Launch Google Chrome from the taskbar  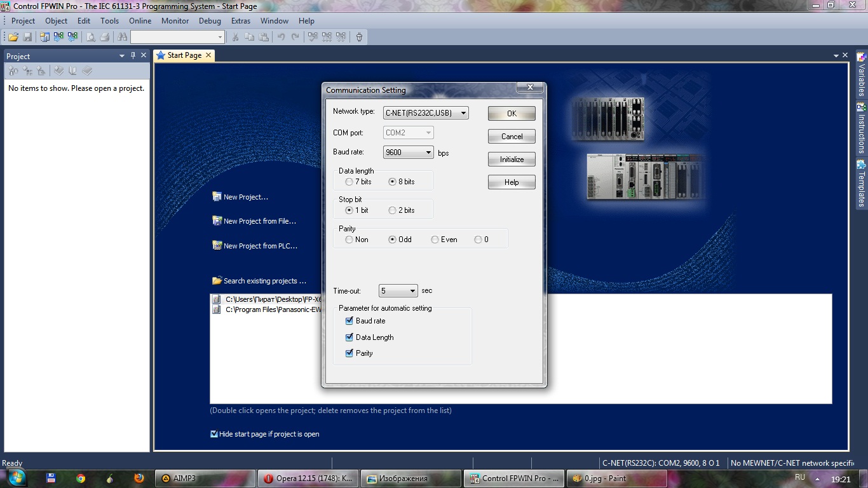point(81,478)
